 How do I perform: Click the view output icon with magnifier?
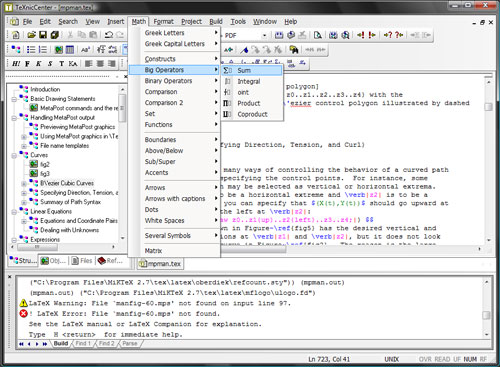(x=318, y=35)
